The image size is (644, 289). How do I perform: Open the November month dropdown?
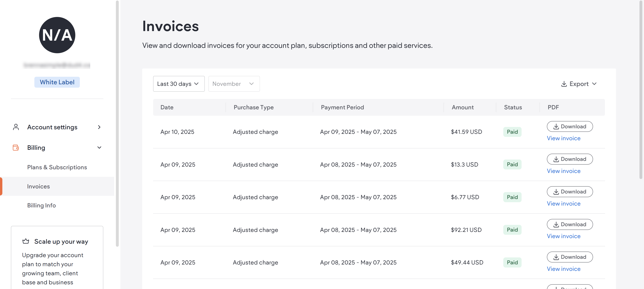point(234,84)
